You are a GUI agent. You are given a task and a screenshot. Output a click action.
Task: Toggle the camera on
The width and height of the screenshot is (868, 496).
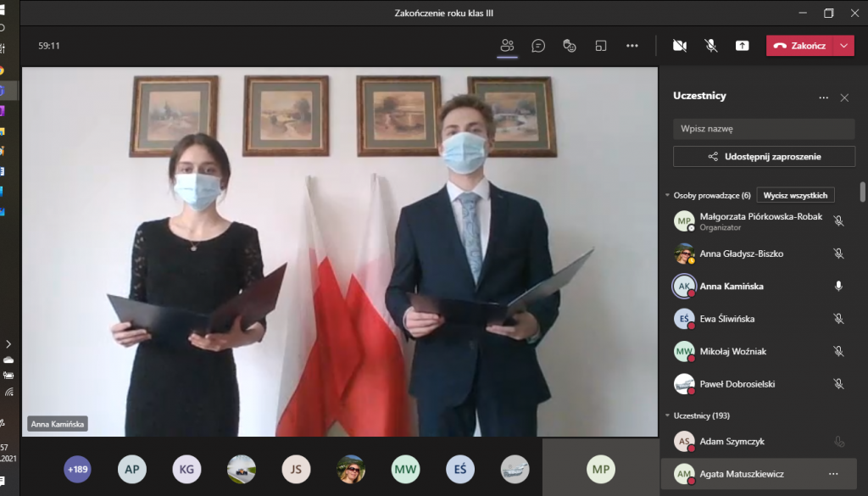[x=679, y=46]
